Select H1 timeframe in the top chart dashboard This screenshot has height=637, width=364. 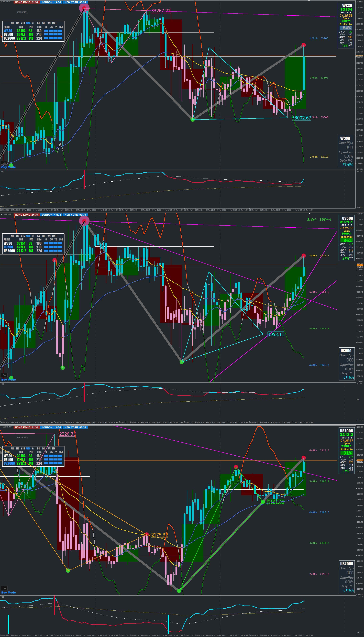coord(33,24)
